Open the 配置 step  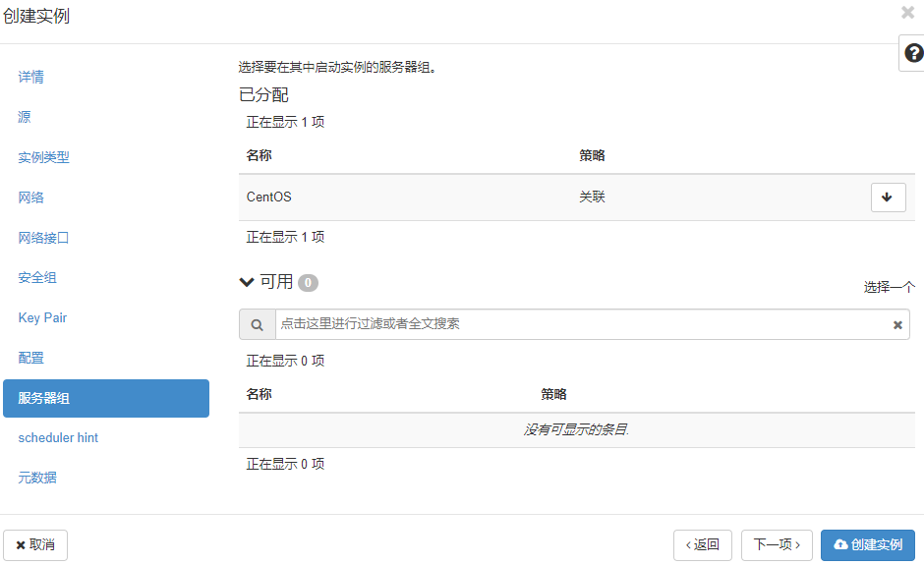(x=31, y=359)
